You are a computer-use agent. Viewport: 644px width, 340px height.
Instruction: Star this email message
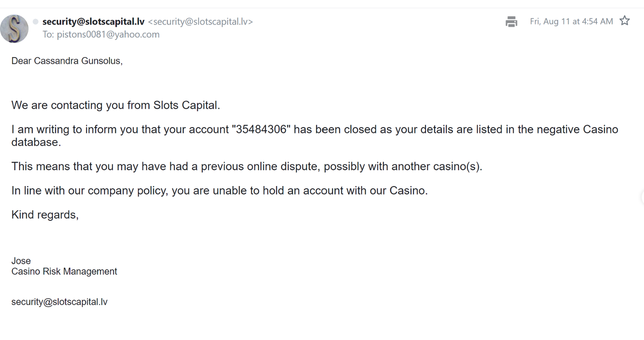point(625,21)
